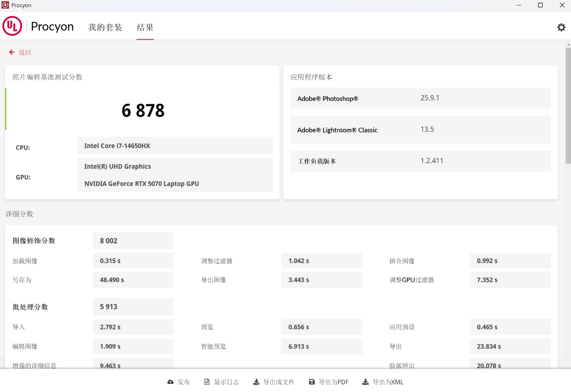This screenshot has height=392, width=571.
Task: Click the 应用预设 value 0.465 s
Action: click(x=510, y=327)
